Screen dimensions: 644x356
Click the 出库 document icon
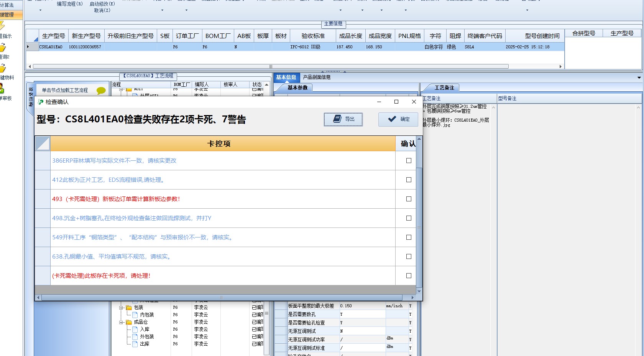[x=135, y=344]
